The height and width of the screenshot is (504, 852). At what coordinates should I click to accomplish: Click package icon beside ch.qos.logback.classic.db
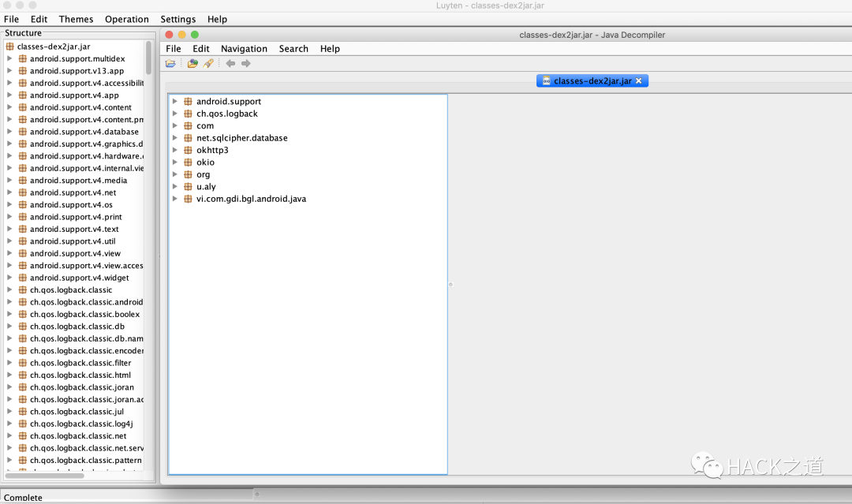(22, 327)
